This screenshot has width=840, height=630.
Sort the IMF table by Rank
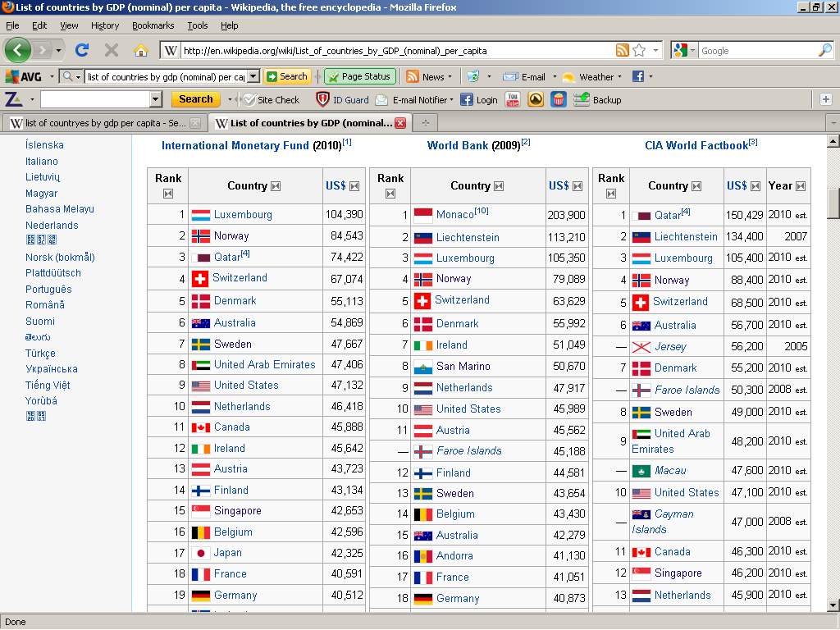(168, 194)
